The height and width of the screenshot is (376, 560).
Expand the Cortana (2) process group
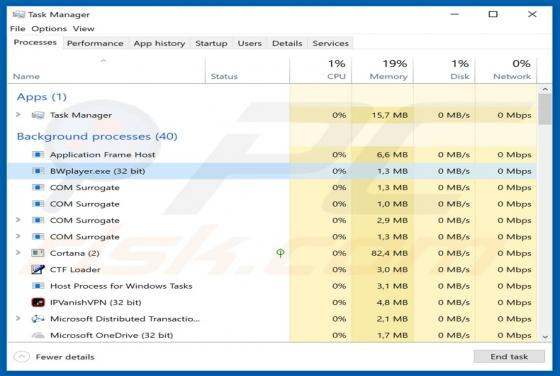pos(18,253)
